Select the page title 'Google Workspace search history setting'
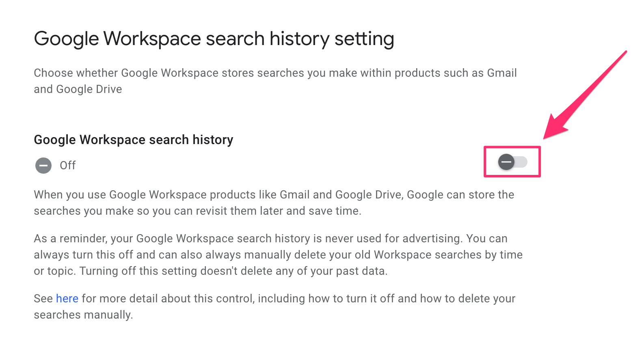The height and width of the screenshot is (349, 644). click(214, 39)
